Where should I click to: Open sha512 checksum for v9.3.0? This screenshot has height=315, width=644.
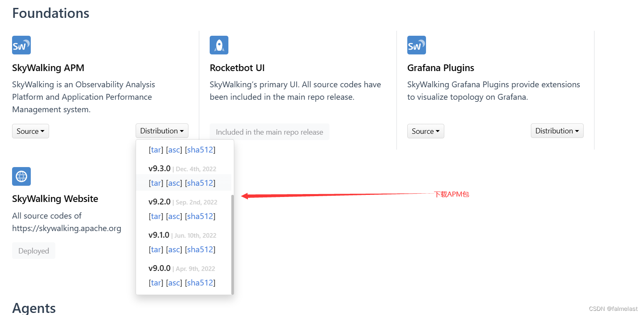(x=200, y=183)
